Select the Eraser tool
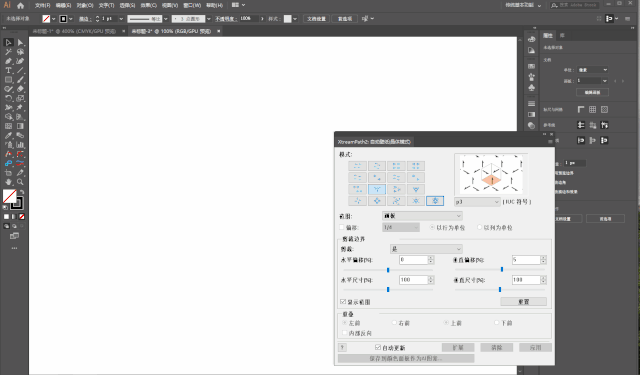This screenshot has height=375, width=640. click(20, 89)
